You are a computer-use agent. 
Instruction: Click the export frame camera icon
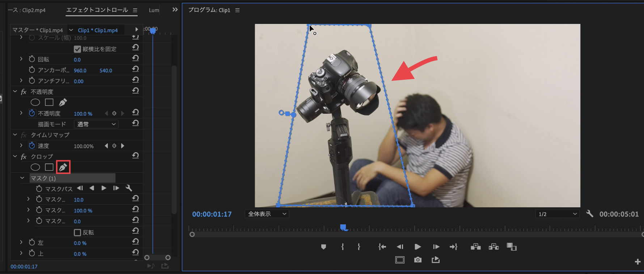click(418, 260)
